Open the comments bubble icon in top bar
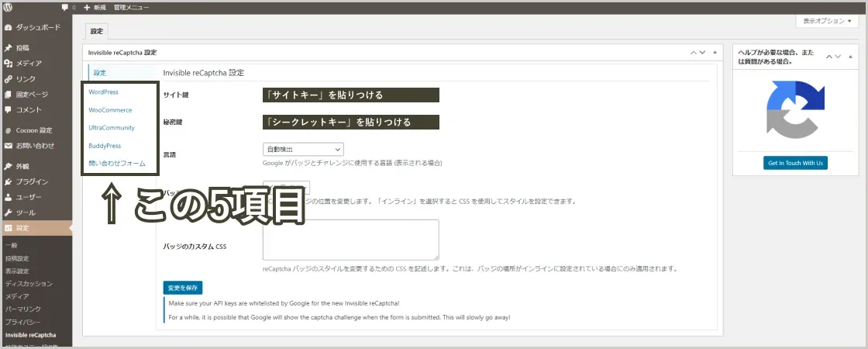Screen dimensions: 868x349 click(65, 7)
